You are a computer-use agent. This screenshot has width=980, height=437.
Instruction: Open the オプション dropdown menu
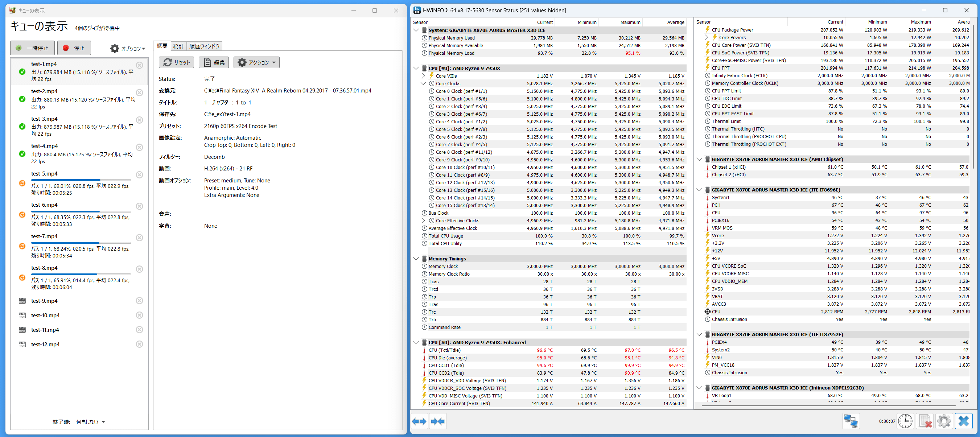click(128, 49)
